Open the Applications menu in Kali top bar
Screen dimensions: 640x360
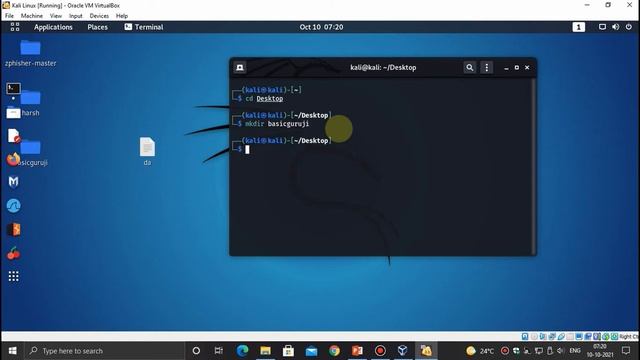(x=53, y=27)
